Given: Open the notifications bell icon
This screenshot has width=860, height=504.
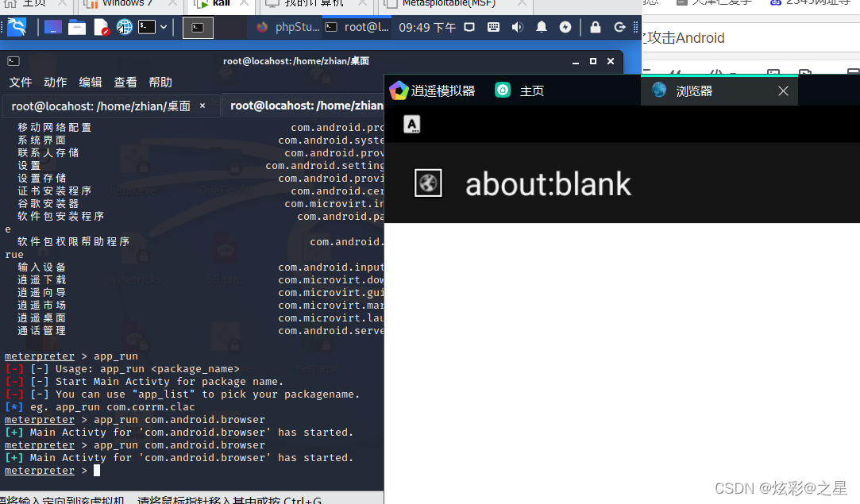Looking at the screenshot, I should pos(542,27).
